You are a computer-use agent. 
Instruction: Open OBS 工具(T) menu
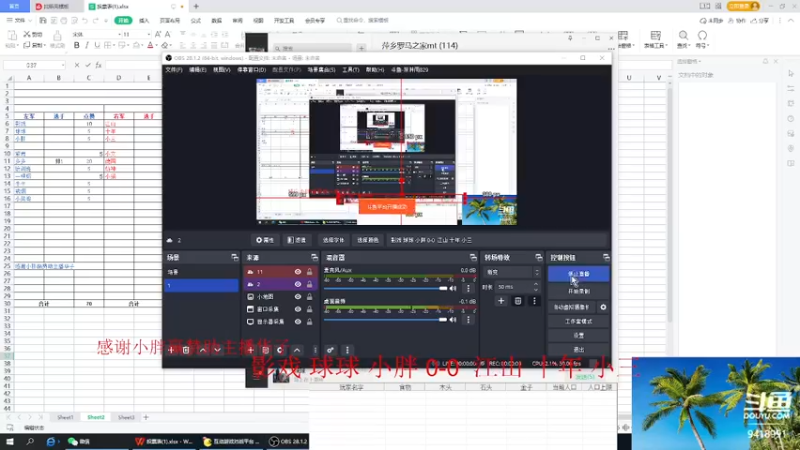click(x=351, y=70)
